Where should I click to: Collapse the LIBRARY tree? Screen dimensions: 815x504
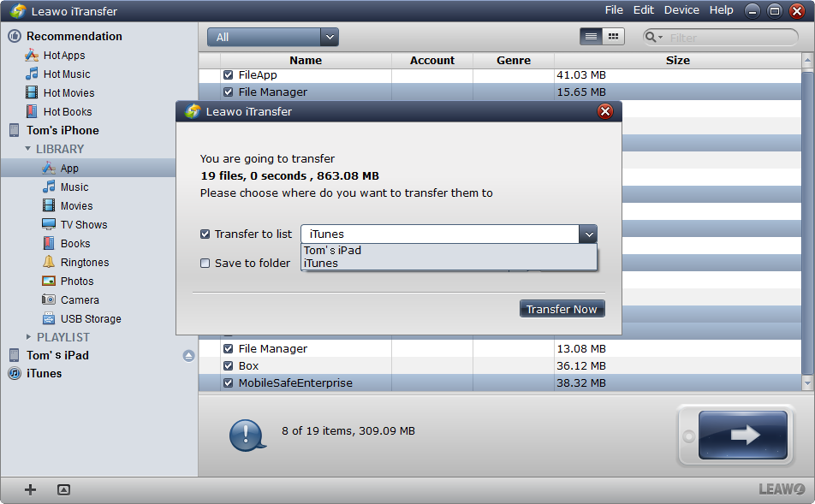28,149
